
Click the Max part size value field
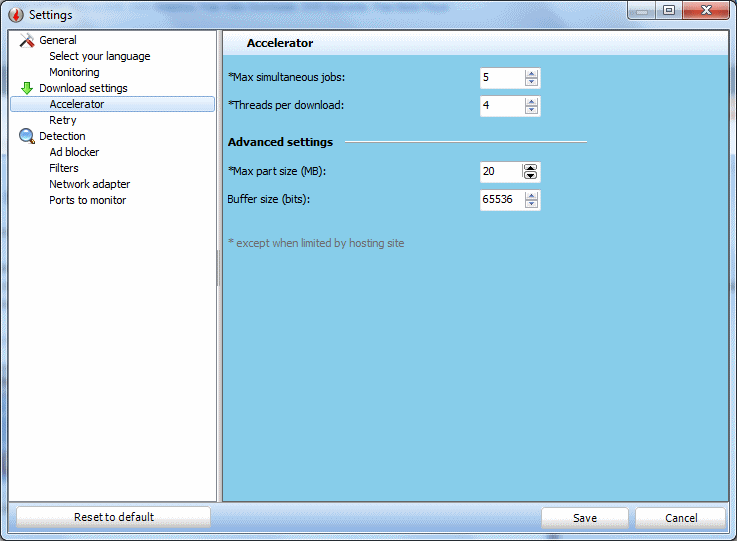501,172
